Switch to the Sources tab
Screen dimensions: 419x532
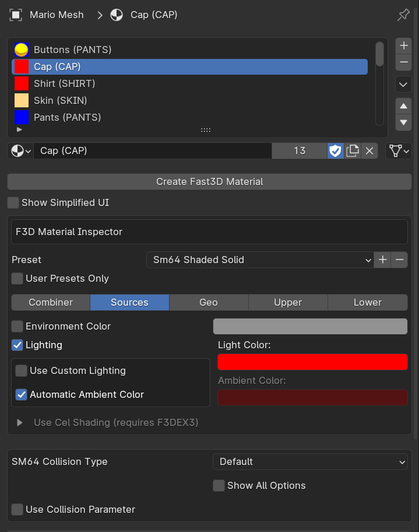point(129,303)
